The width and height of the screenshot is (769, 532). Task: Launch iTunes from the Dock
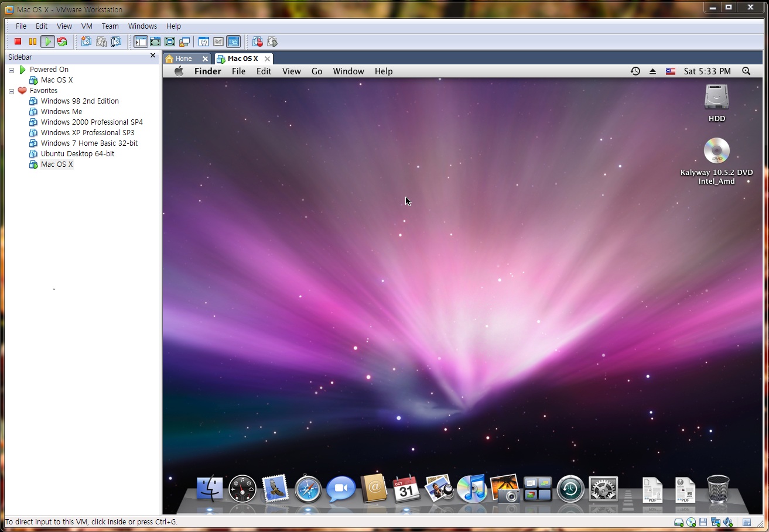pos(471,488)
